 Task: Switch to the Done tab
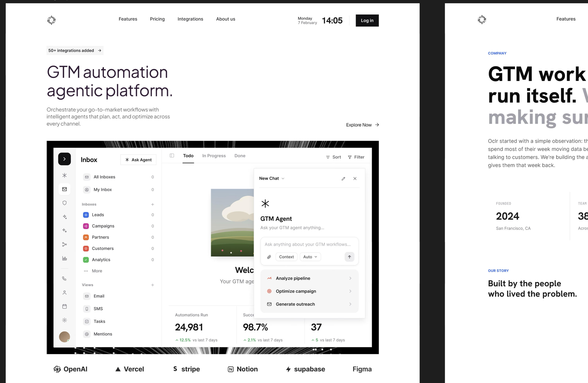pyautogui.click(x=240, y=156)
